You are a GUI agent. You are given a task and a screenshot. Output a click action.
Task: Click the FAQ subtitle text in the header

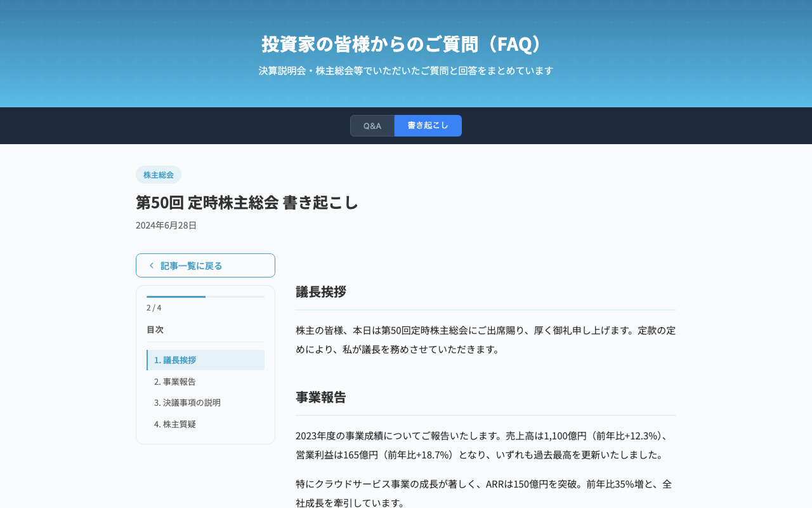click(406, 70)
